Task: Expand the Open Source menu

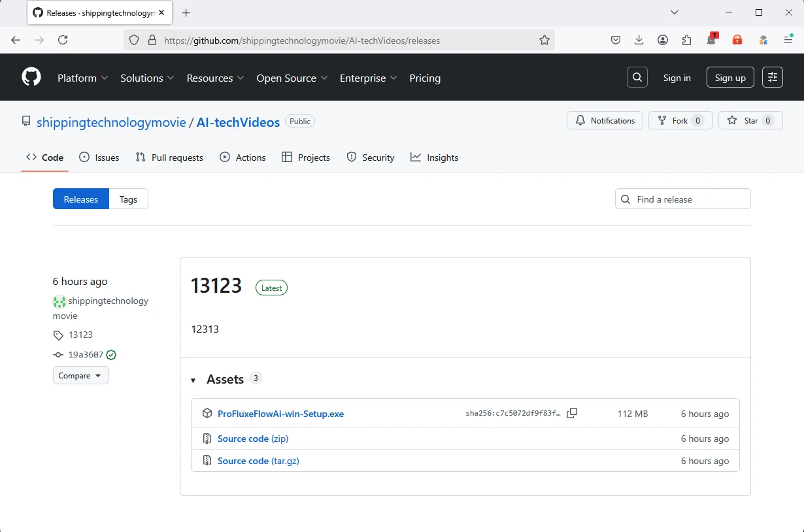Action: pos(292,78)
